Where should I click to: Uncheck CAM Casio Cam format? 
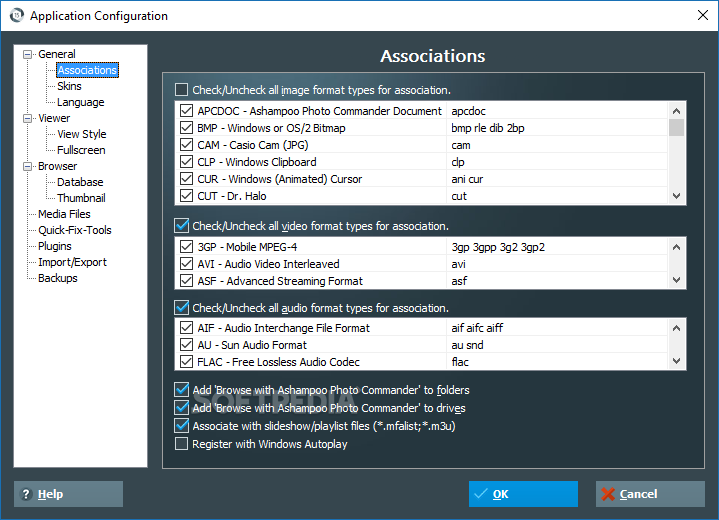coord(186,144)
